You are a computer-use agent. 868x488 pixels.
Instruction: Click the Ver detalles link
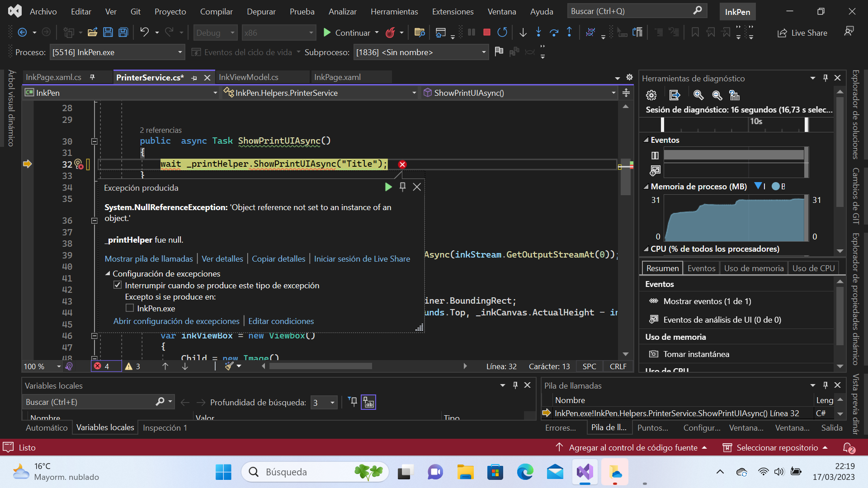click(x=222, y=259)
